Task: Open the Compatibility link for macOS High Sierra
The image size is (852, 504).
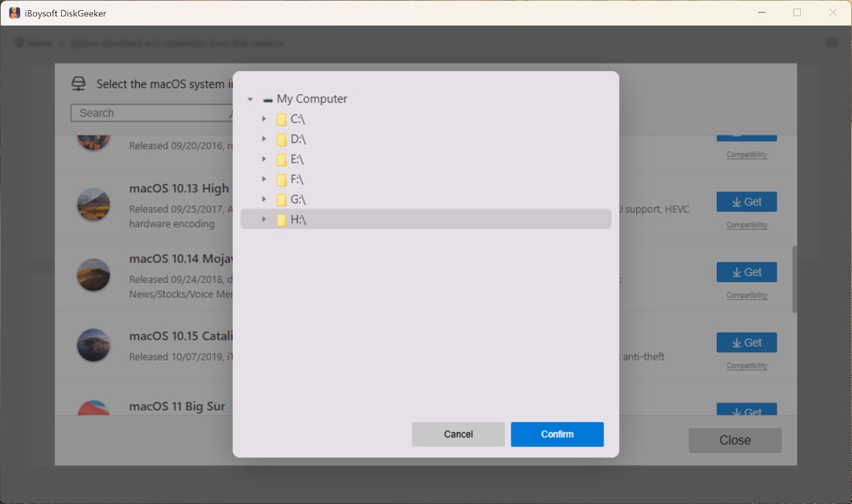Action: coord(746,224)
